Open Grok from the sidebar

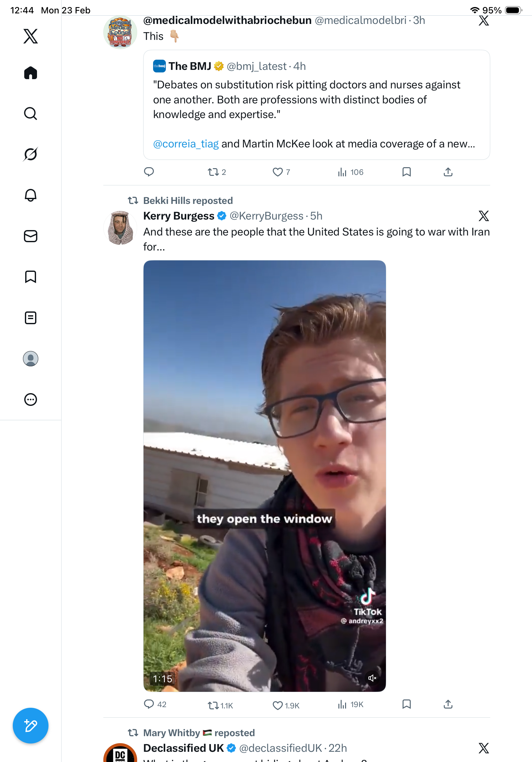click(x=31, y=154)
